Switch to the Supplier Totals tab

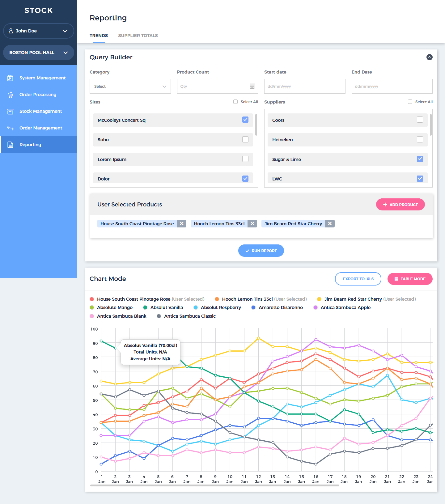[x=138, y=36]
